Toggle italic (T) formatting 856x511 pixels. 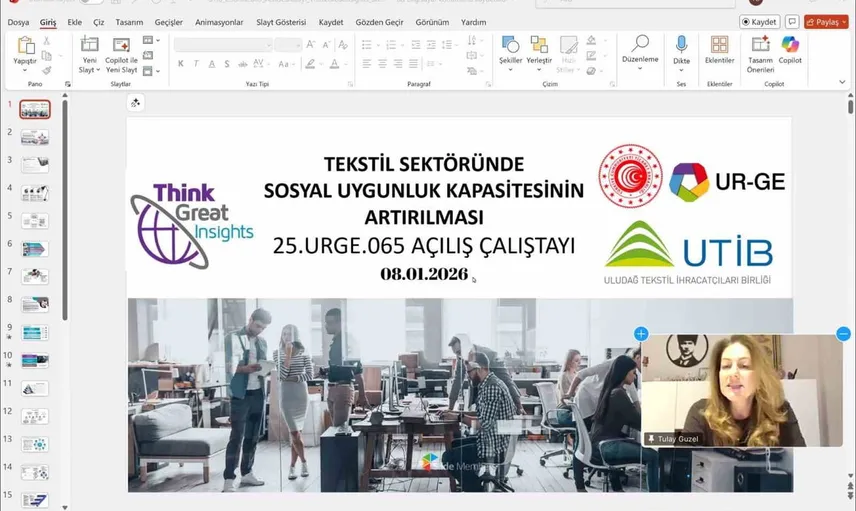(196, 64)
